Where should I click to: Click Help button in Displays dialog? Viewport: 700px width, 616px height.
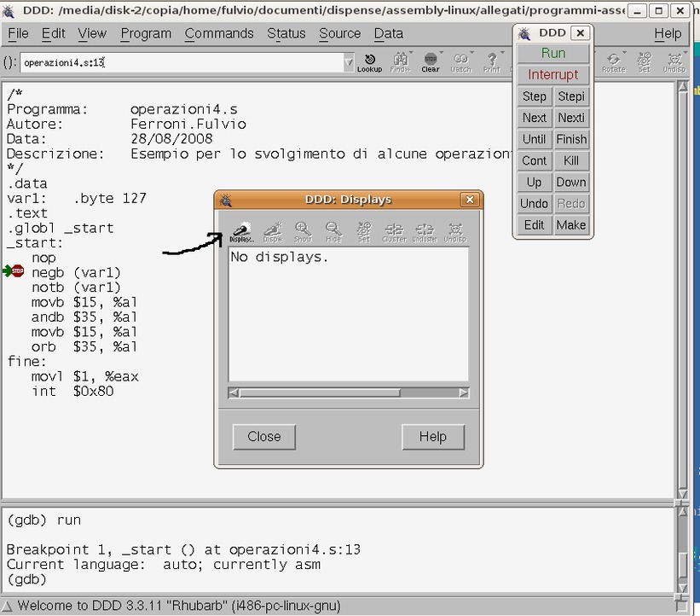click(x=432, y=436)
